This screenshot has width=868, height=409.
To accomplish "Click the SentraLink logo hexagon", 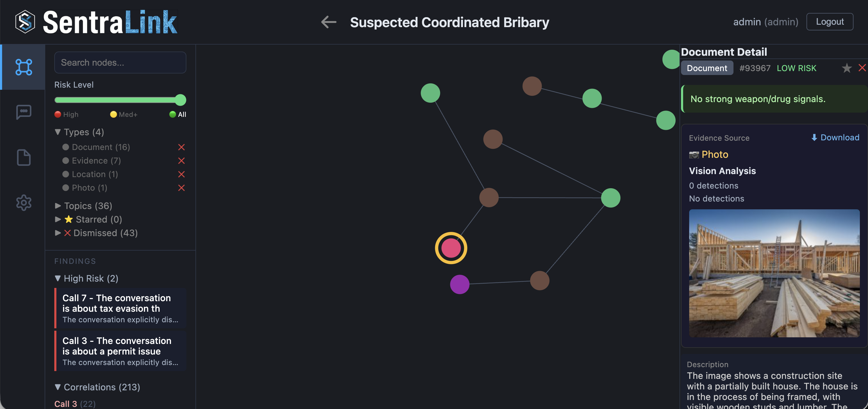I will click(x=25, y=21).
